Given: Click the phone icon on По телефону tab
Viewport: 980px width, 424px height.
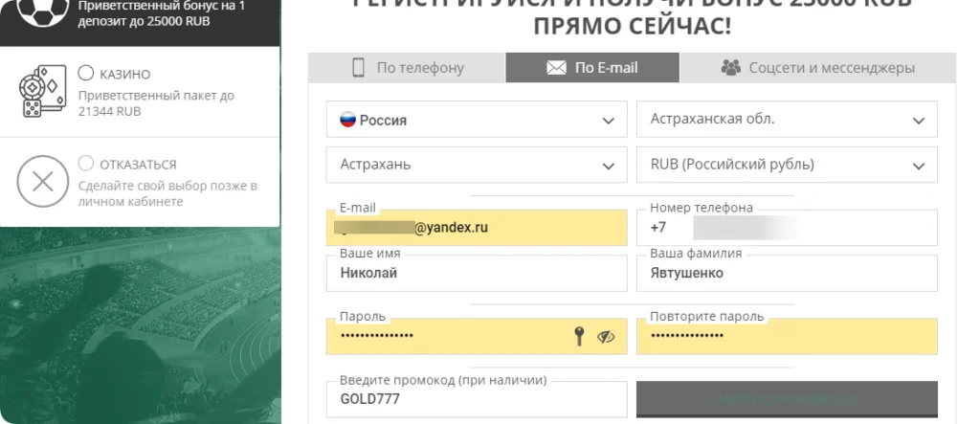Looking at the screenshot, I should (x=358, y=68).
